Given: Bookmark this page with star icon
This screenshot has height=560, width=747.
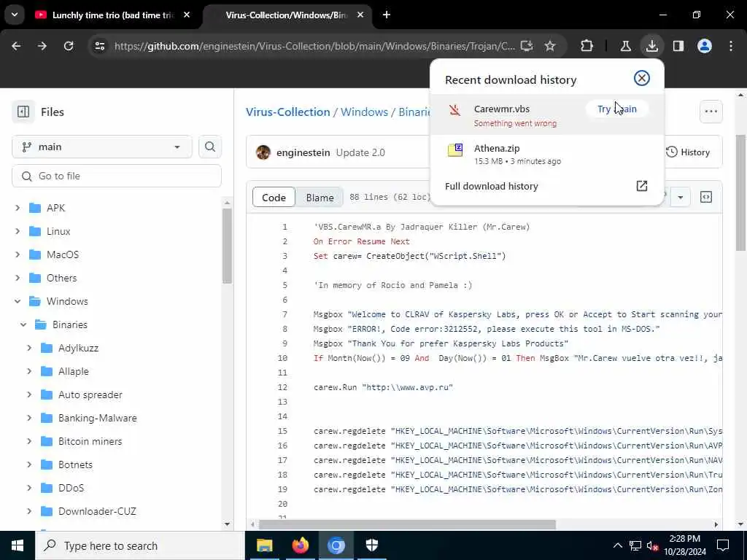Looking at the screenshot, I should click(x=550, y=46).
